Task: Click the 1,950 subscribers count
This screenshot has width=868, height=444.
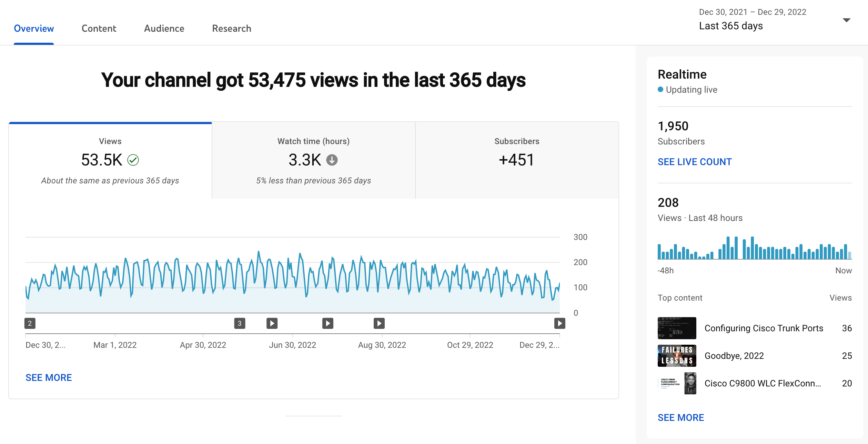Action: [x=673, y=126]
